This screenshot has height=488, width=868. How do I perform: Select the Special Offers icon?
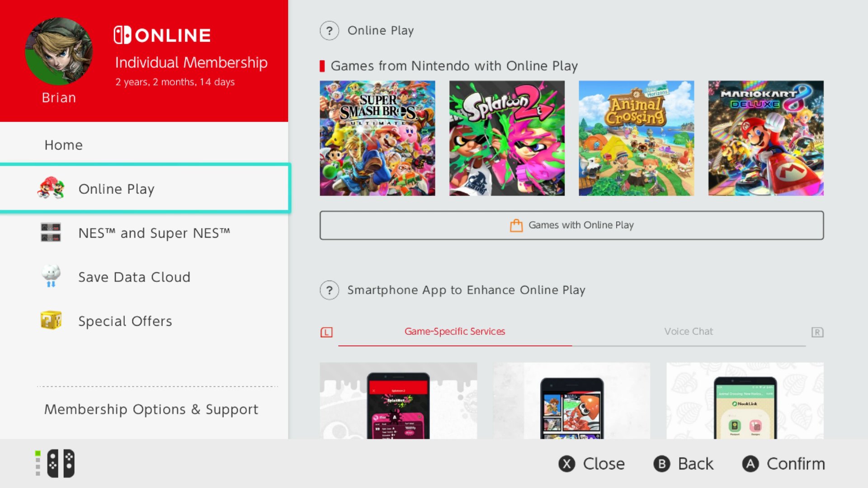(50, 320)
